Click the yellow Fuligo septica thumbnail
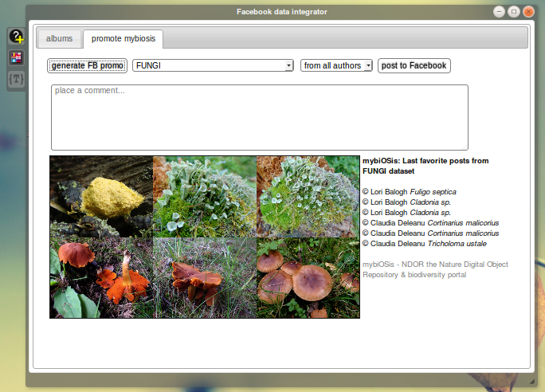This screenshot has height=392, width=545. point(101,196)
